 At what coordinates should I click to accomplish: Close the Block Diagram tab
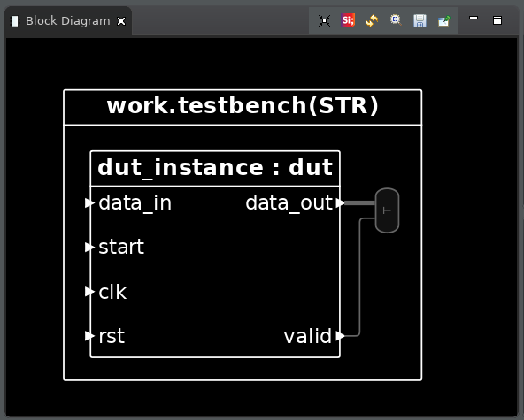(x=121, y=21)
